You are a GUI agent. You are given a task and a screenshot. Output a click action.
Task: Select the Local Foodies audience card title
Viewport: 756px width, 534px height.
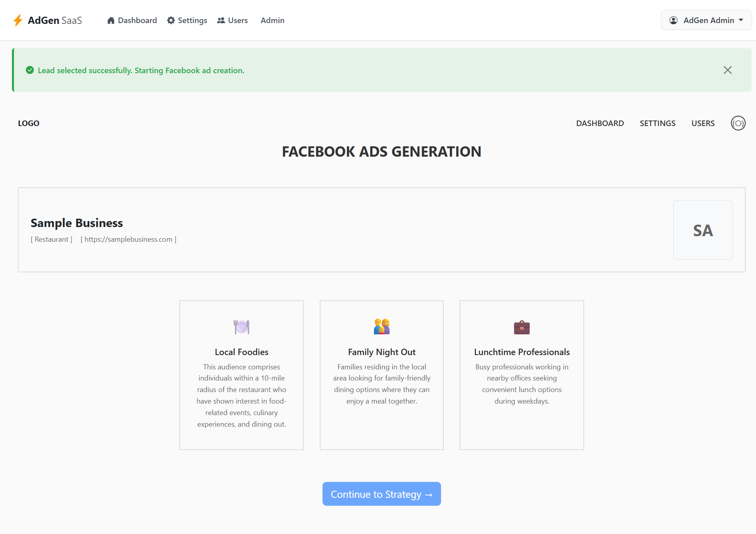241,352
